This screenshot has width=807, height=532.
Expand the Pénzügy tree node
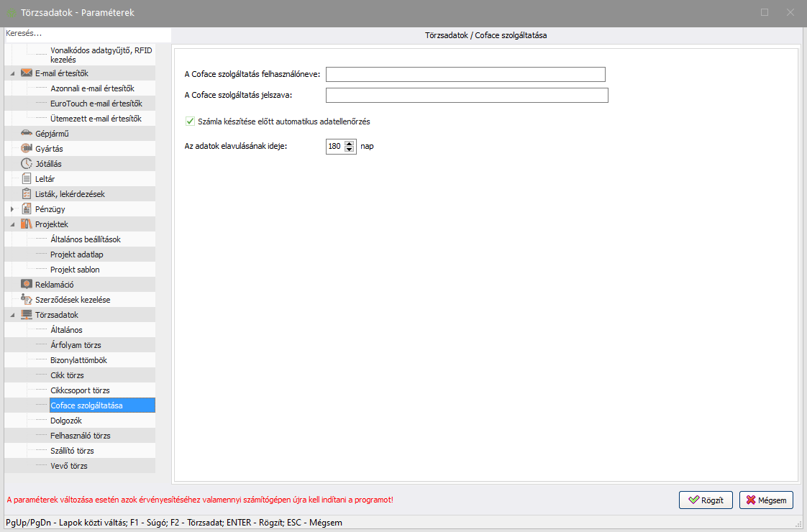tap(12, 209)
